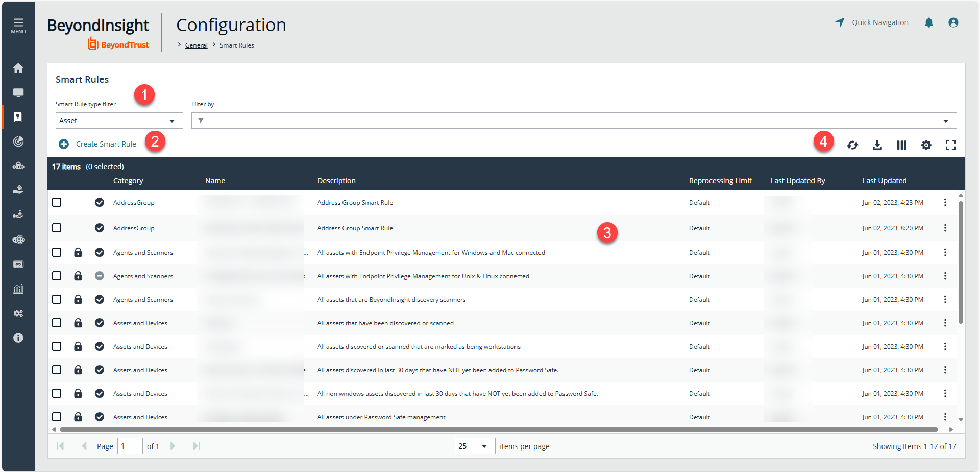Sort by the Category column header
This screenshot has height=472, width=980.
click(x=128, y=181)
